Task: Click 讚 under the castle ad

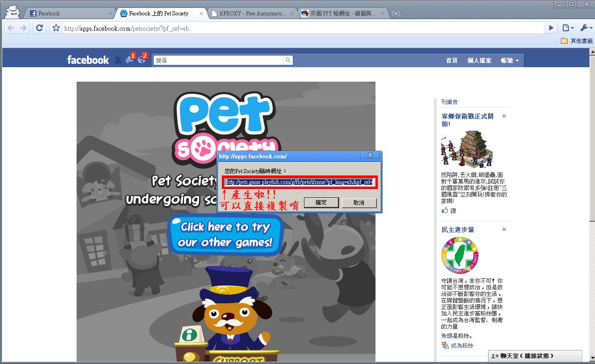Action: click(449, 211)
